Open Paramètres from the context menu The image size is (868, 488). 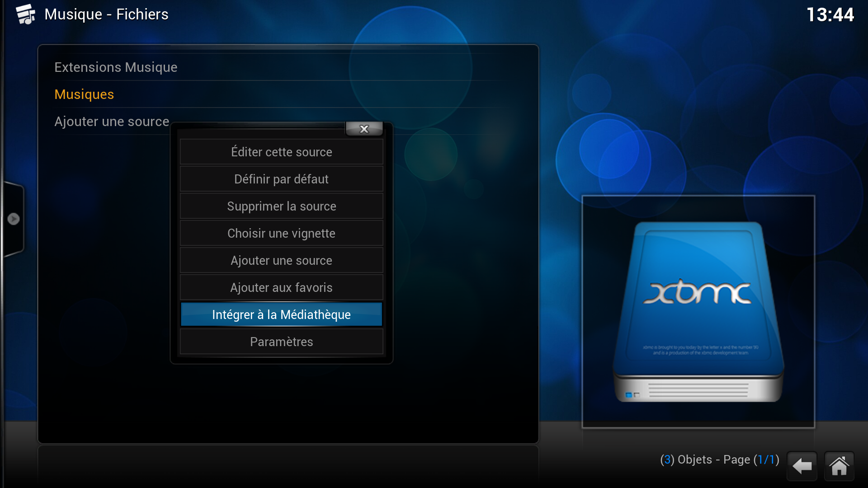(x=282, y=342)
